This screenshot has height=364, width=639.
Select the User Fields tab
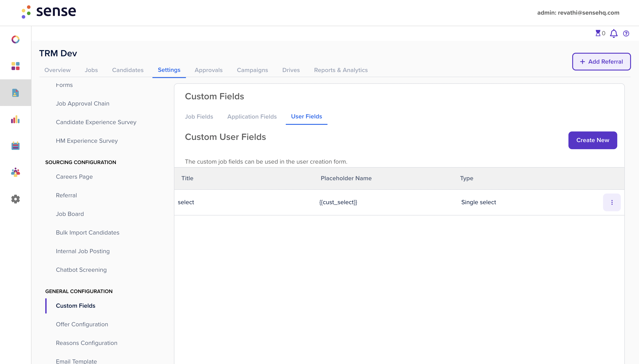[306, 117]
